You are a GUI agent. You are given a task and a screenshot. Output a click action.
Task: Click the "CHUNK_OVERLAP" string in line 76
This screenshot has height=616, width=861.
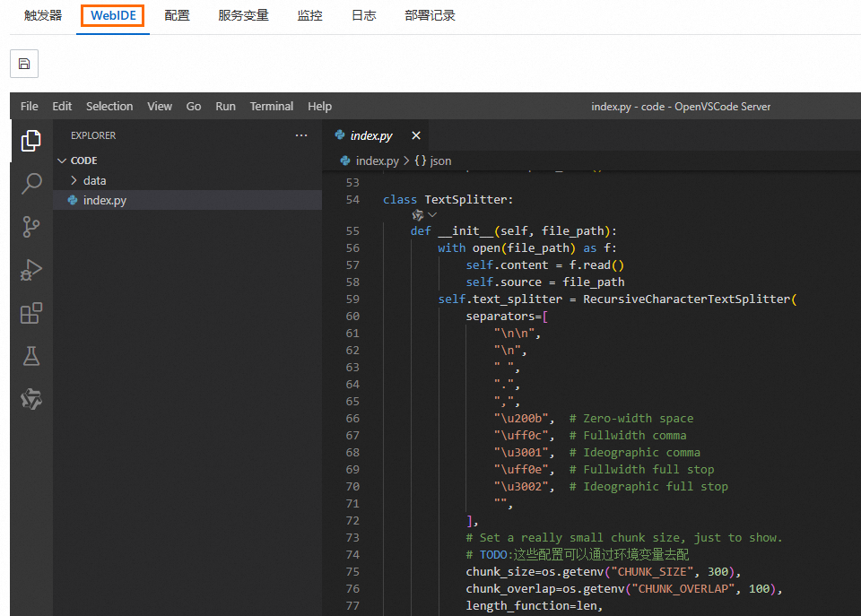tap(683, 588)
